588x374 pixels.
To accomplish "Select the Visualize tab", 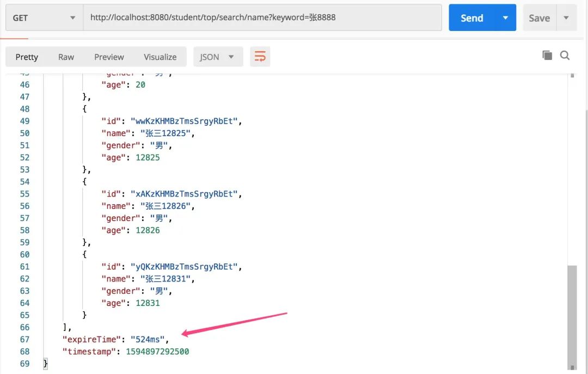I will pos(160,57).
